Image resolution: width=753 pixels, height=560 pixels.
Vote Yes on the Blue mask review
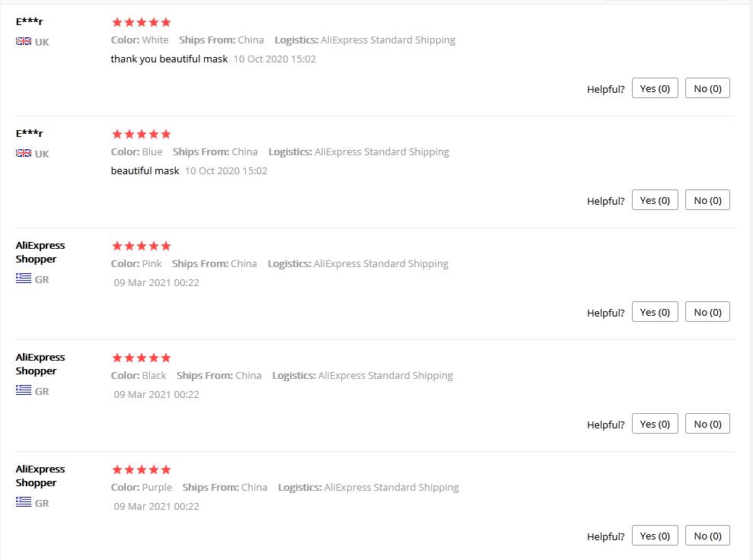pyautogui.click(x=655, y=201)
